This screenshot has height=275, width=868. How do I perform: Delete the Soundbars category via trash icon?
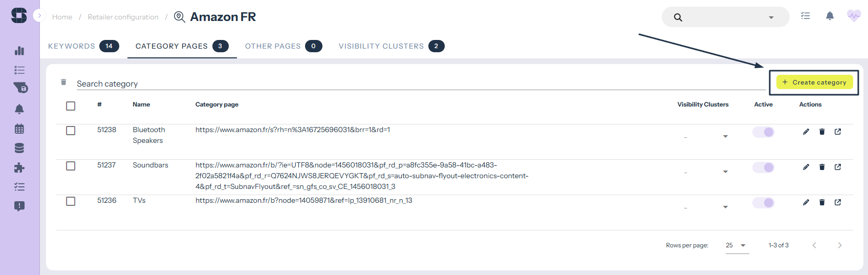click(x=822, y=167)
